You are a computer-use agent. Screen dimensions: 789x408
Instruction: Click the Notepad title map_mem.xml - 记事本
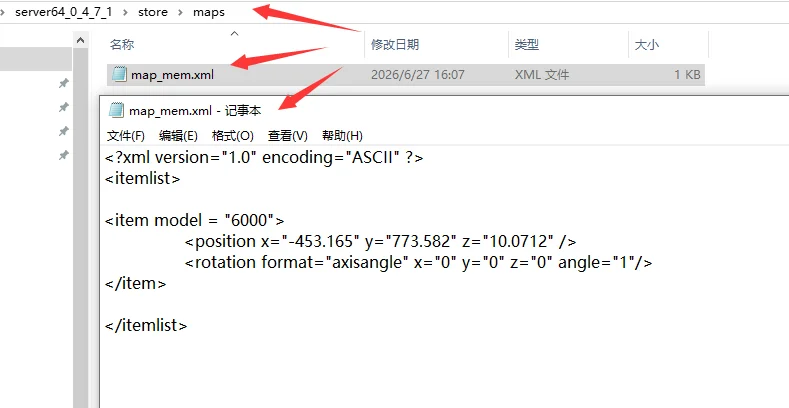pyautogui.click(x=195, y=111)
